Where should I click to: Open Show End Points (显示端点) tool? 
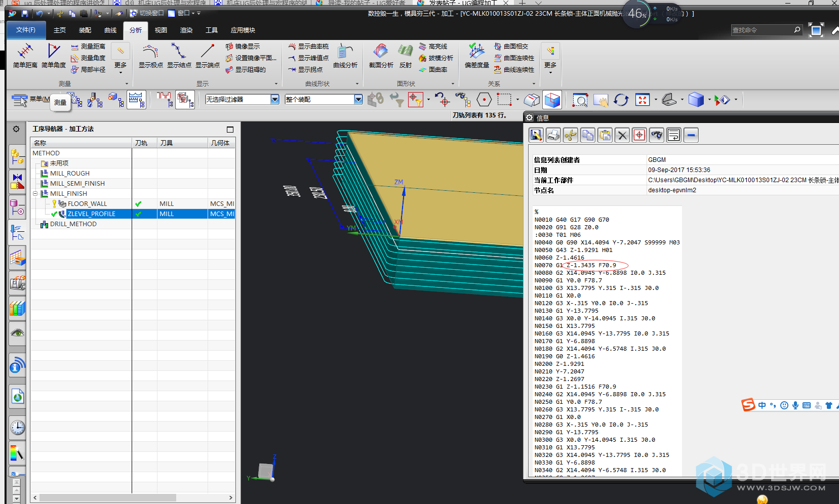click(208, 56)
